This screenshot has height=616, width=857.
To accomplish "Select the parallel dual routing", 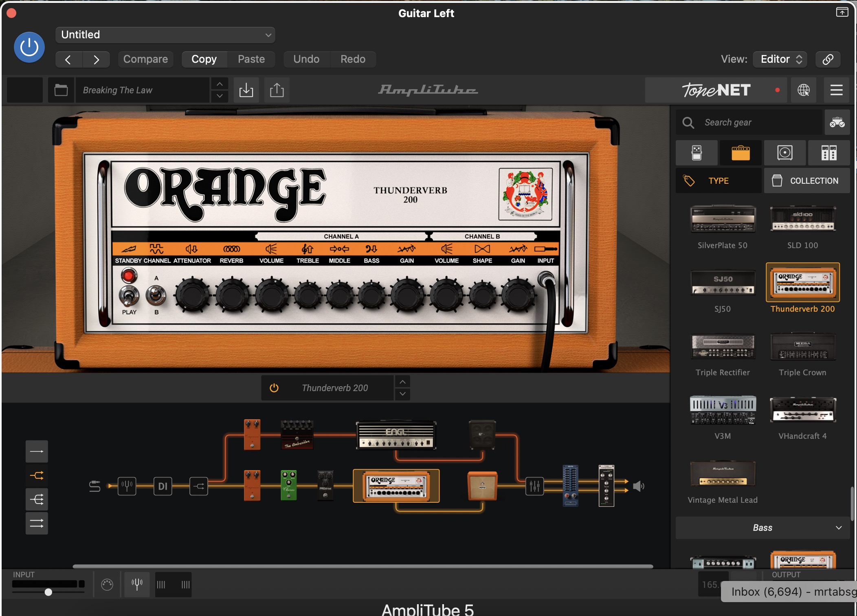I will (x=37, y=524).
